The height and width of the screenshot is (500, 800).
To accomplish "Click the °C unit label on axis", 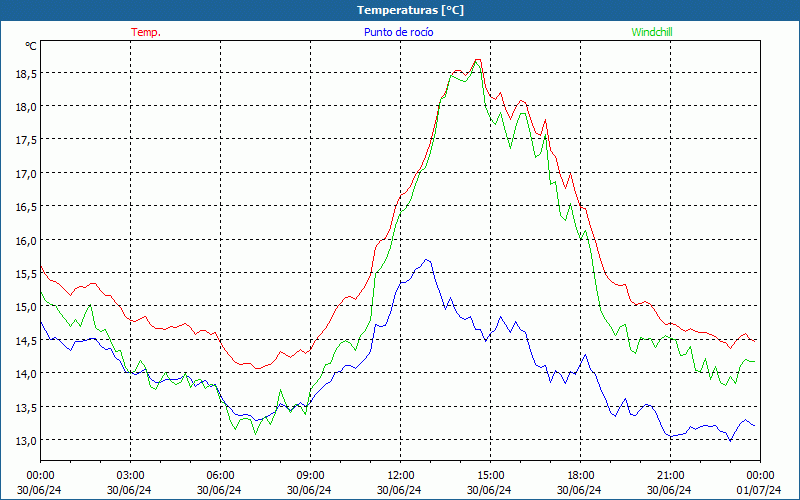I will point(31,46).
